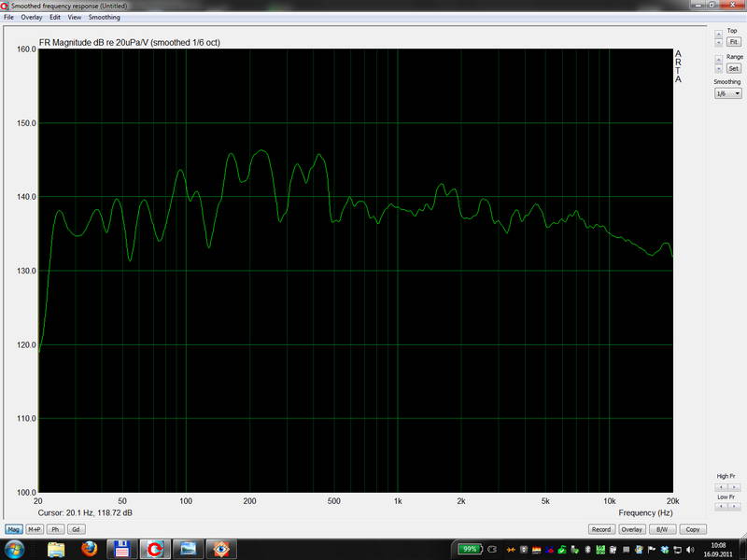This screenshot has width=747, height=560.
Task: Switch to M+P view
Action: [35, 529]
